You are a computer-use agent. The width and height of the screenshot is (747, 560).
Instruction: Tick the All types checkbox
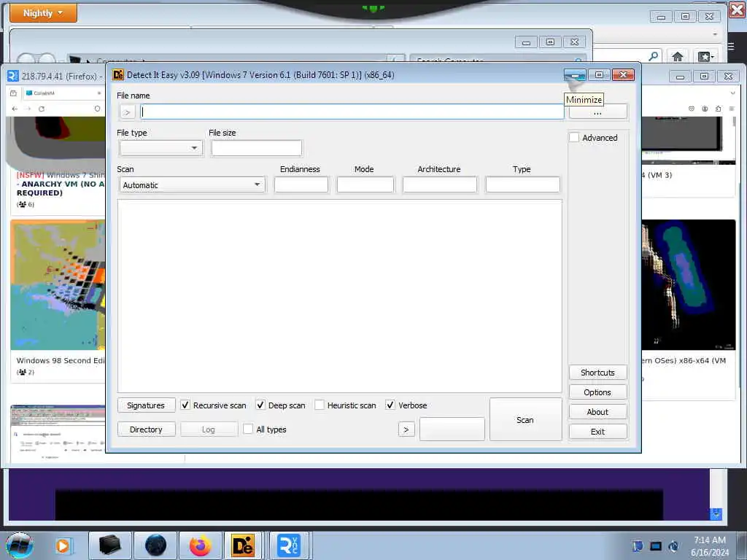tap(248, 429)
